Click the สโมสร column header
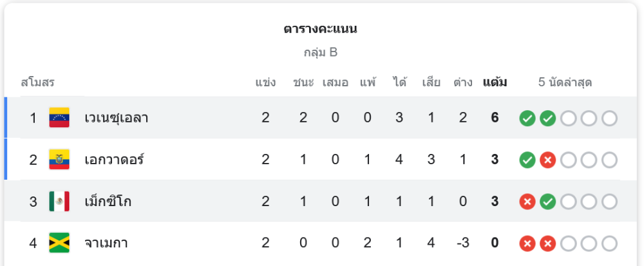 point(37,82)
